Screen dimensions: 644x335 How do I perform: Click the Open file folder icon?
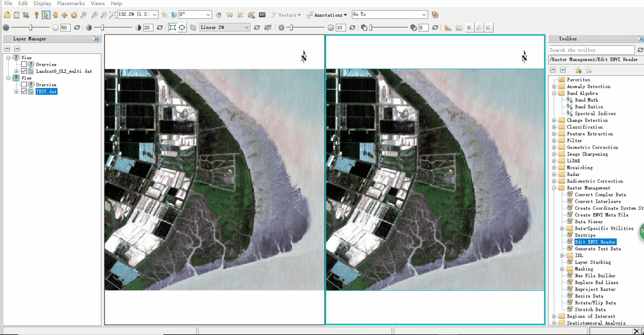[x=7, y=15]
